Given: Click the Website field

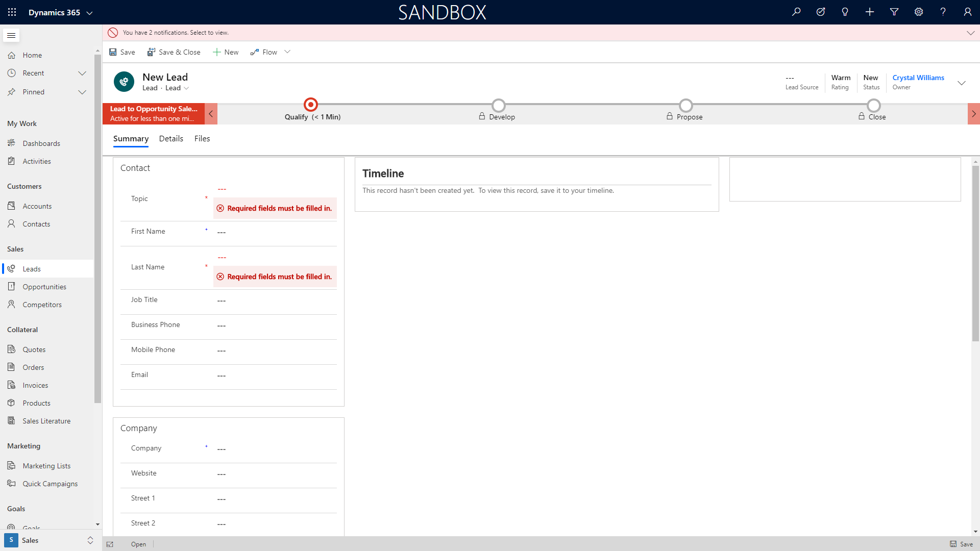Looking at the screenshot, I should (x=275, y=474).
